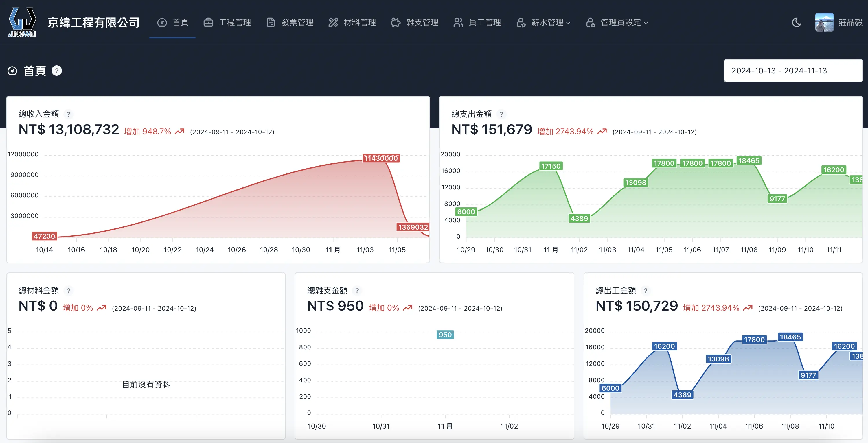Open the date range picker 2024-10-13 - 2024-11-13
The image size is (868, 443).
click(x=793, y=70)
